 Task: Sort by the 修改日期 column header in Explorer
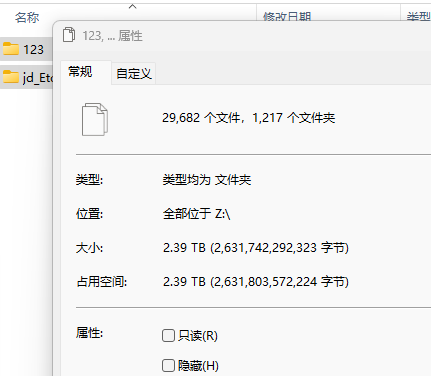pyautogui.click(x=287, y=16)
